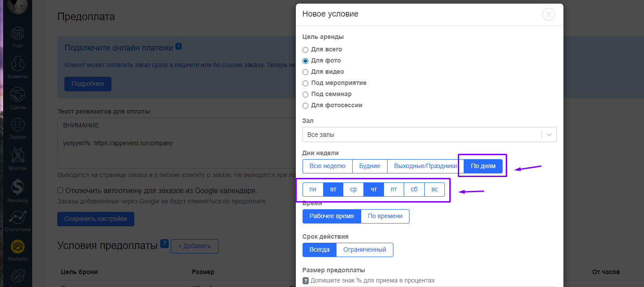This screenshot has height=287, width=644.
Task: Toggle the пн weekday button
Action: click(313, 190)
